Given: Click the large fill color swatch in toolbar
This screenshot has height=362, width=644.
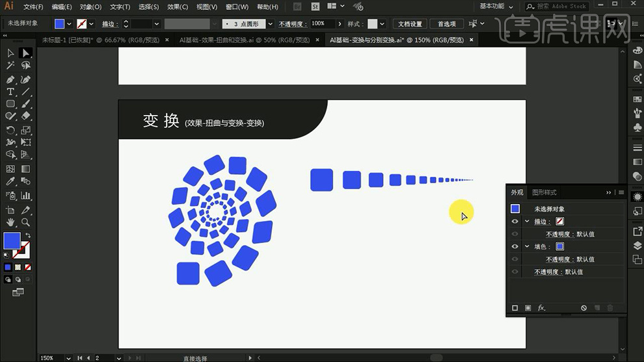Looking at the screenshot, I should [12, 241].
